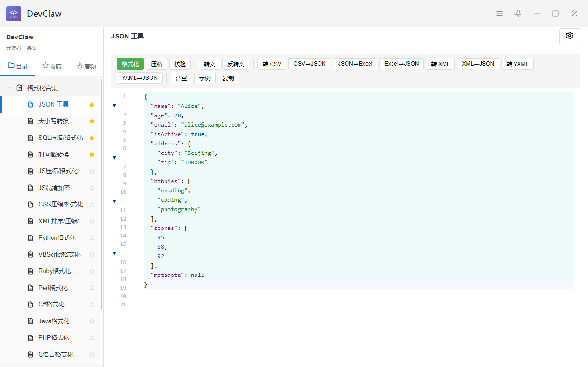
Task: Switch to the 收藏 tab
Action: tap(52, 66)
